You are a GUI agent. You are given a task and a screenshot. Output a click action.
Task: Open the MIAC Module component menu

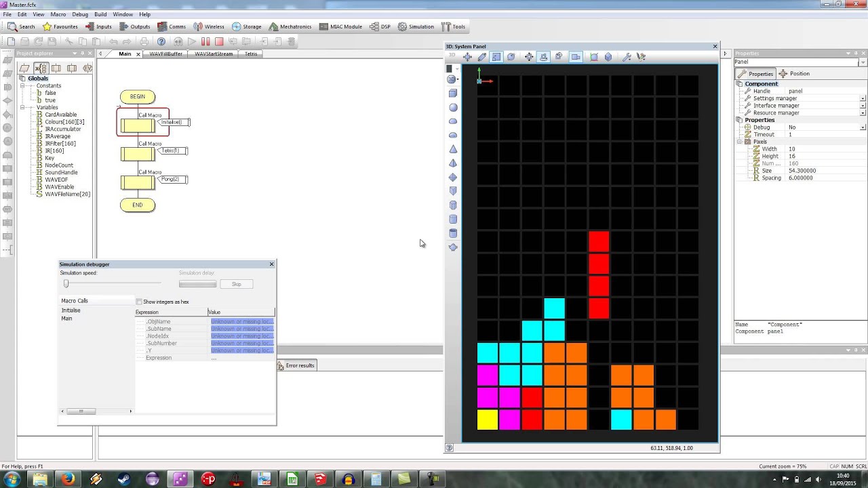340,26
